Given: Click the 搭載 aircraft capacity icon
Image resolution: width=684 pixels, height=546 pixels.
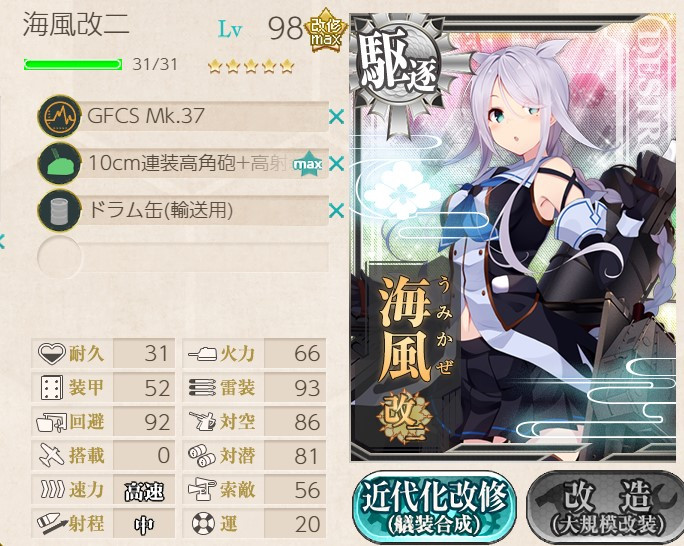Looking at the screenshot, I should point(51,455).
